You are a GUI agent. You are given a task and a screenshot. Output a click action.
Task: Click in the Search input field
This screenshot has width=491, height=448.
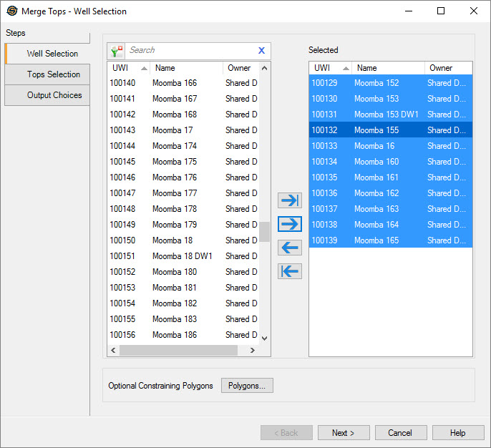[x=190, y=50]
